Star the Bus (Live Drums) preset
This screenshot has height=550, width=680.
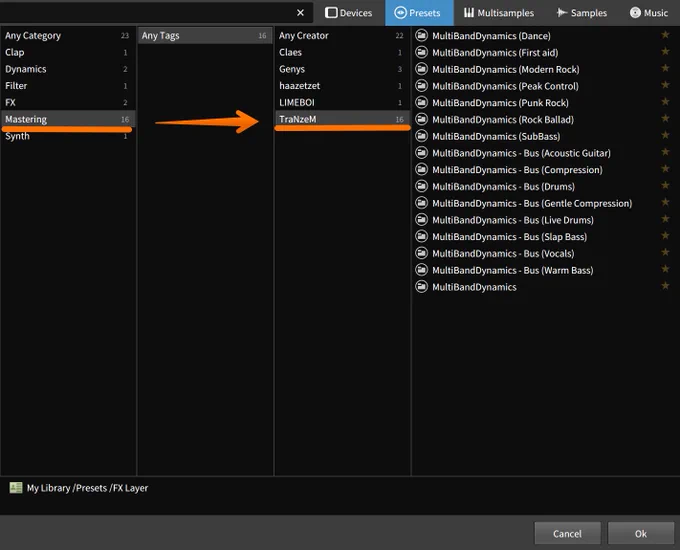[x=665, y=219]
